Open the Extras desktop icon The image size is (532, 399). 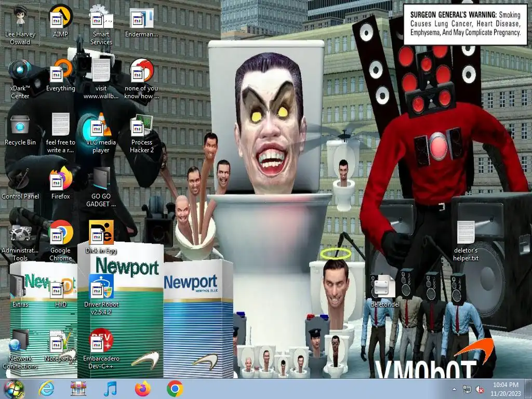click(20, 292)
